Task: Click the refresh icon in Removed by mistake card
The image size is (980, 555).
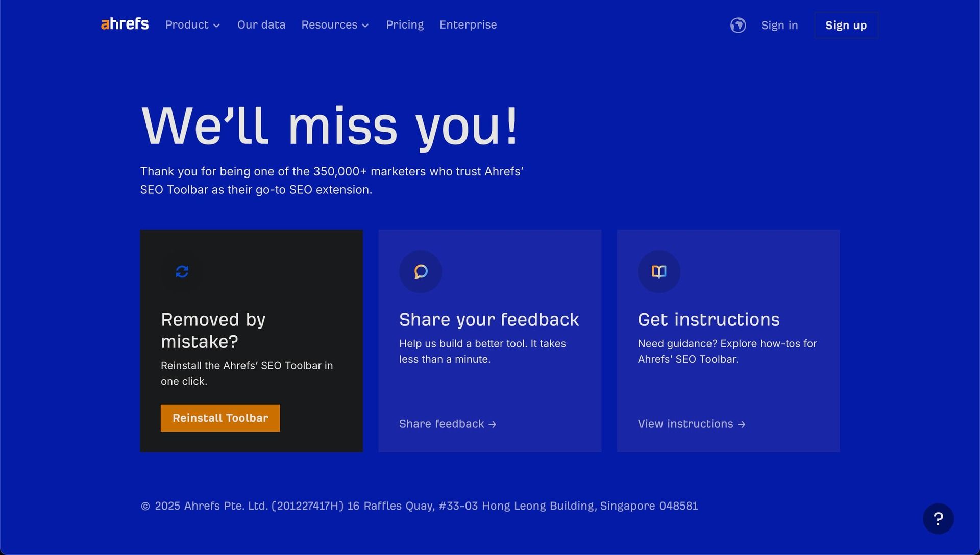Action: point(182,271)
